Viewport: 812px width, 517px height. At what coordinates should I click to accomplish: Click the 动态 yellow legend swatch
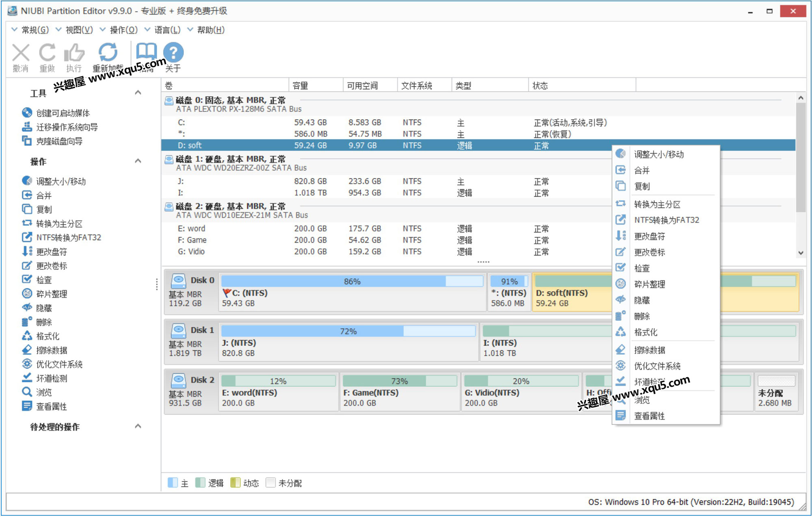click(x=235, y=483)
